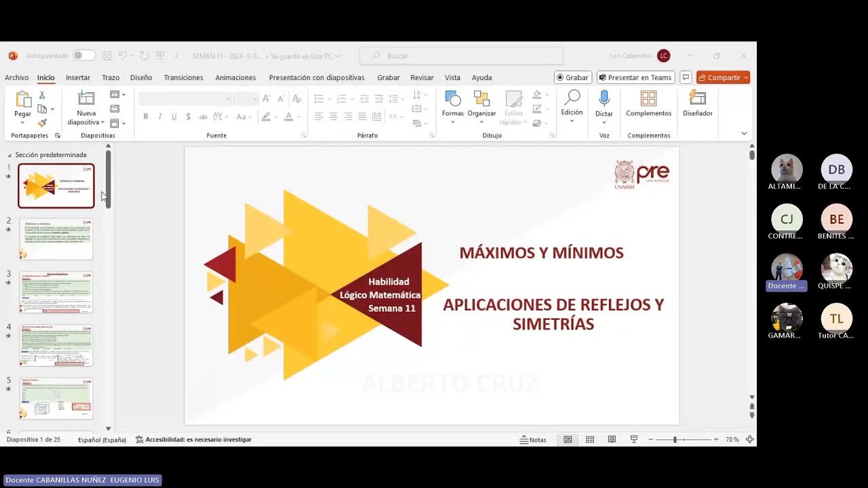Open Presentación con diapositivas tab

317,77
